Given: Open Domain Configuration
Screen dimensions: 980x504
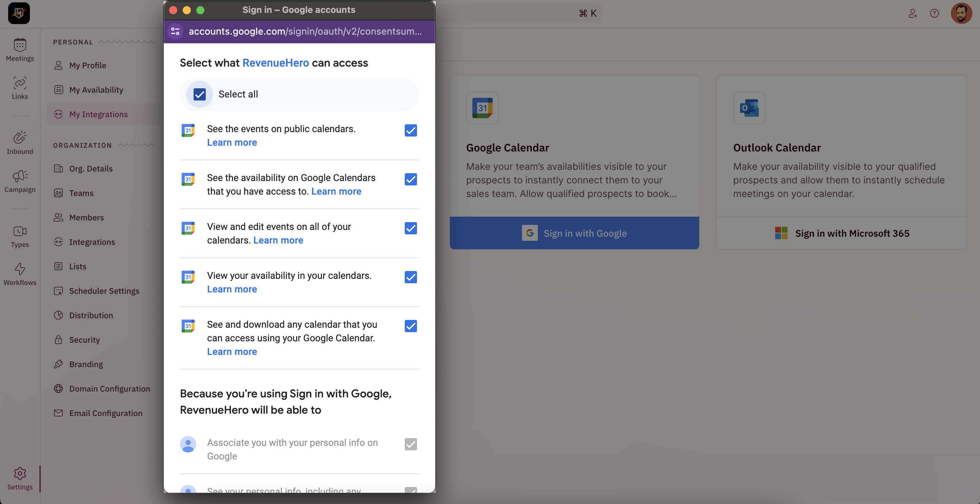Looking at the screenshot, I should pyautogui.click(x=102, y=389).
